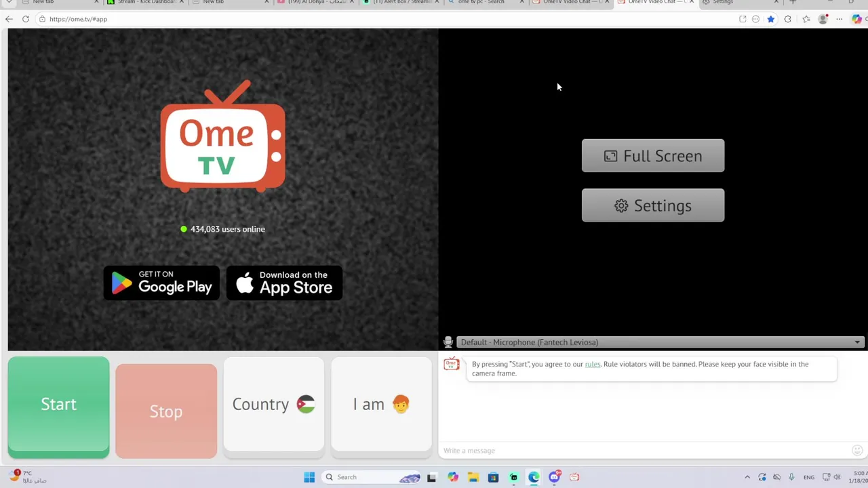
Task: Open OmeTV app icon on taskbar
Action: point(574,477)
